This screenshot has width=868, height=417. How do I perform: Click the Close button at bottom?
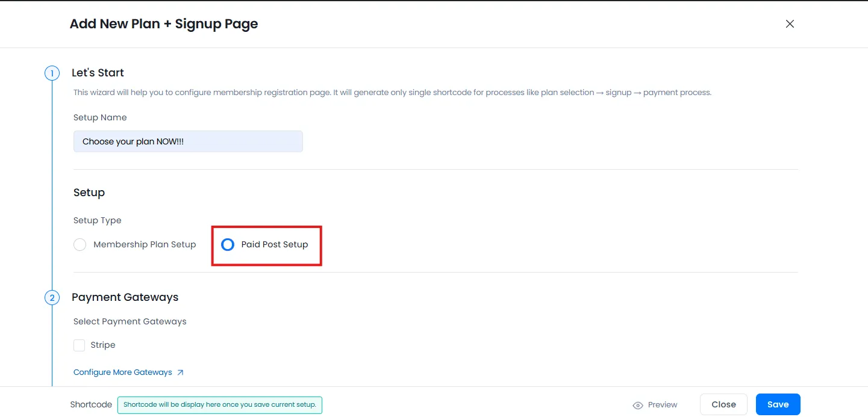coord(723,404)
